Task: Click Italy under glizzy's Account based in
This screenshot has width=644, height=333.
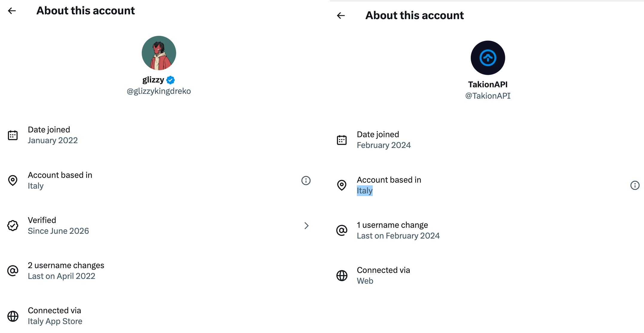Action: [x=36, y=186]
